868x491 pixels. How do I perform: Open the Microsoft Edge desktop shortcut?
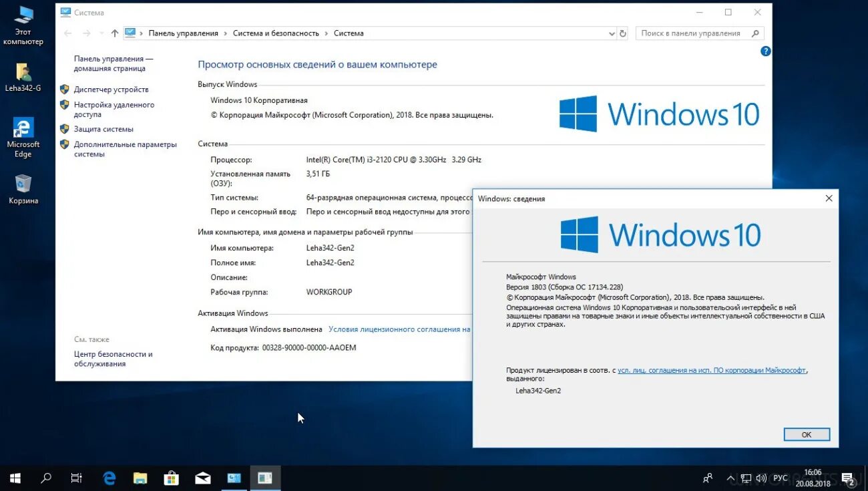click(23, 138)
